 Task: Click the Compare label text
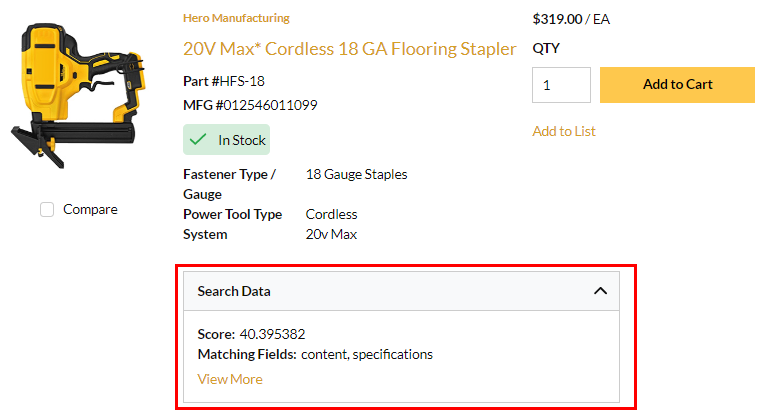(x=90, y=209)
